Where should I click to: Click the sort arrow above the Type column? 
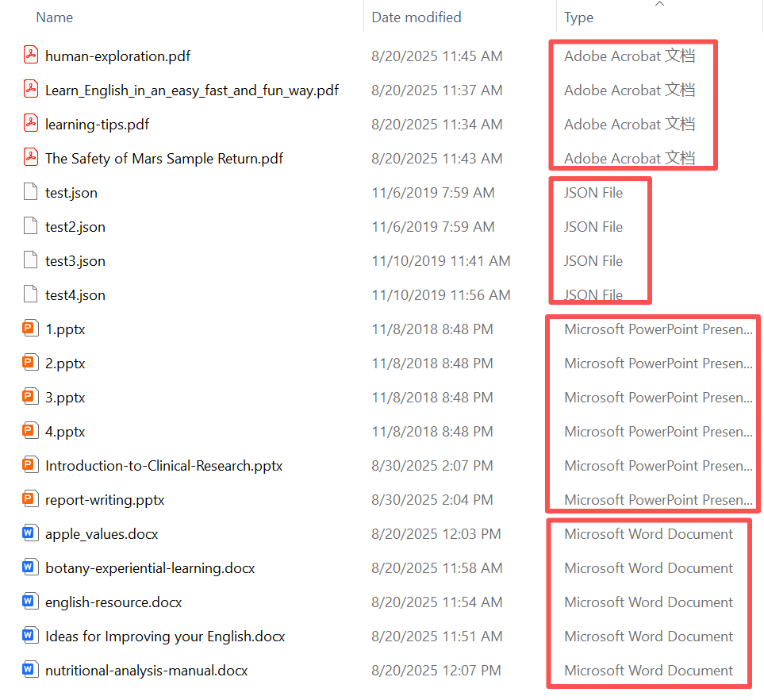click(x=660, y=4)
